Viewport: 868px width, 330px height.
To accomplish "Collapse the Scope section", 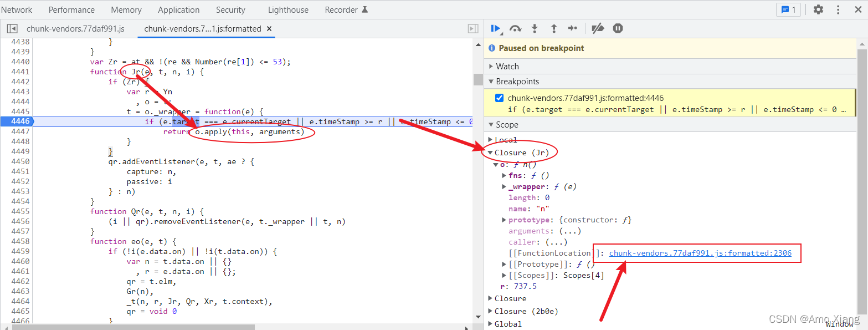I will point(491,125).
